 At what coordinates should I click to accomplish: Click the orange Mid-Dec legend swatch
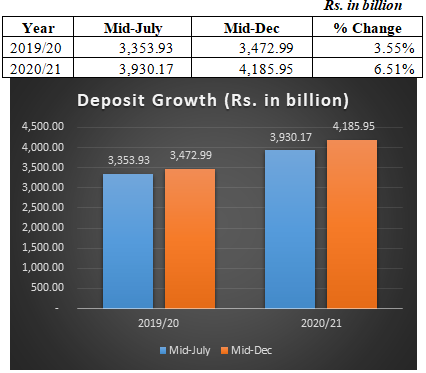225,351
